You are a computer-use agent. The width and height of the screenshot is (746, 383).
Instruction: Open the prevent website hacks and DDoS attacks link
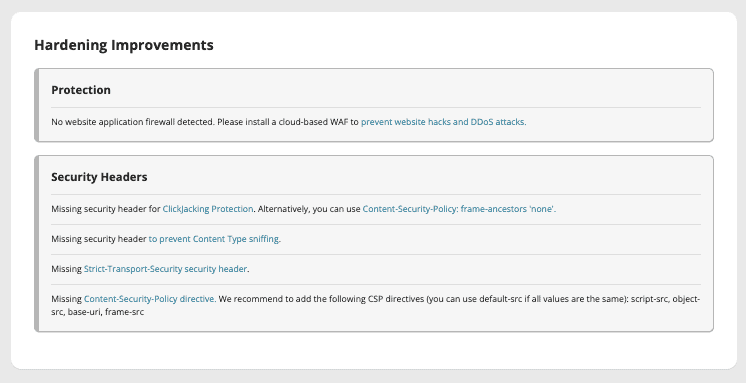(x=443, y=122)
